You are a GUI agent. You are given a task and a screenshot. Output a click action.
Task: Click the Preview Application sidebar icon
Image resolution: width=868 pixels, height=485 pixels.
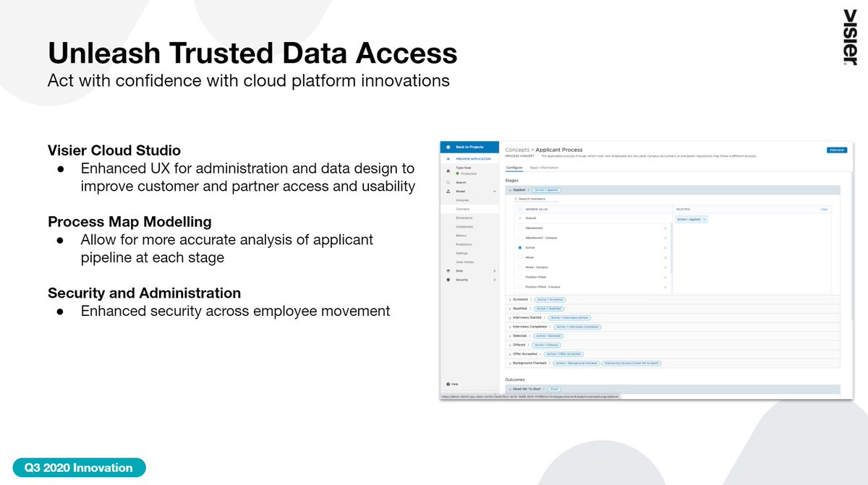point(448,159)
